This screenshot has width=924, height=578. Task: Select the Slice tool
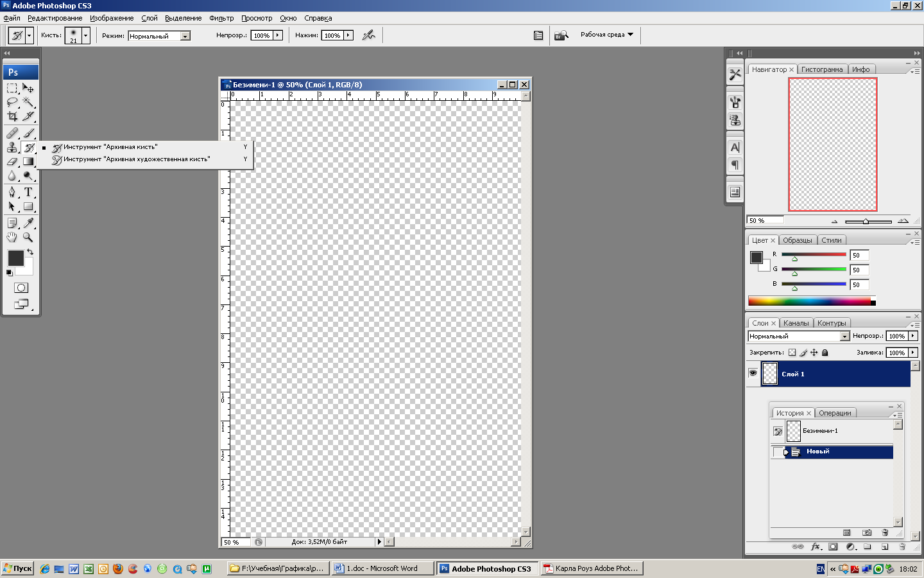(28, 116)
